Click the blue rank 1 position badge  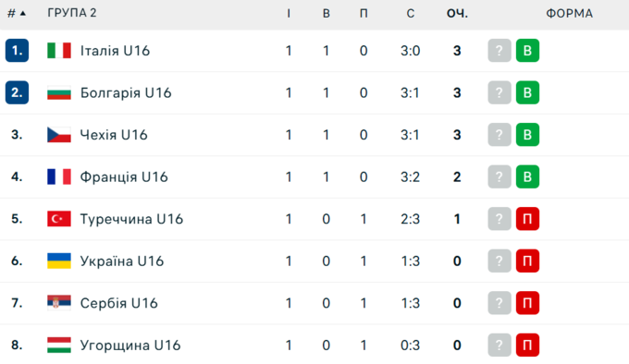[x=17, y=51]
